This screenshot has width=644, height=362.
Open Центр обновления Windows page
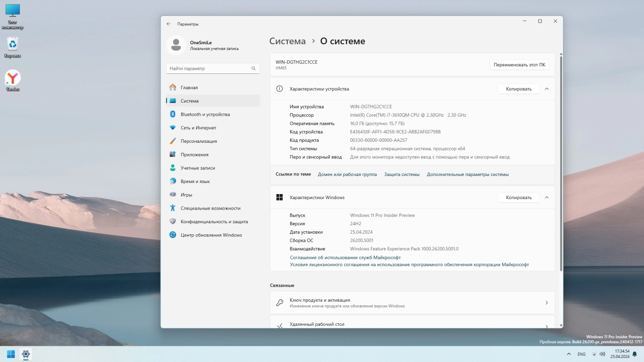click(213, 235)
